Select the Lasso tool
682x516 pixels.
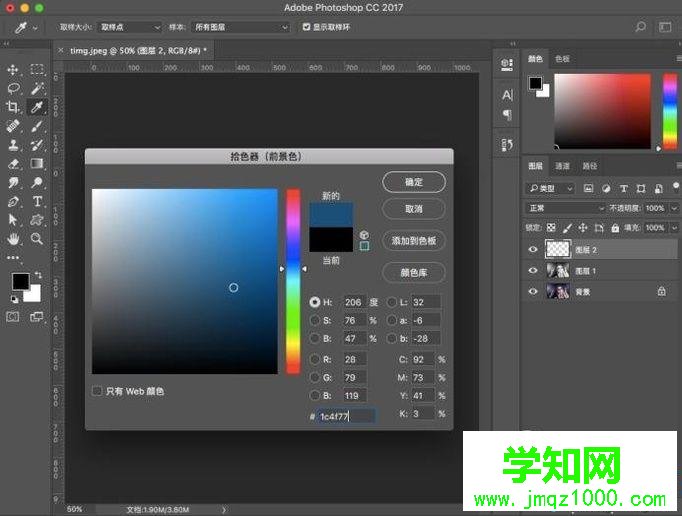click(x=13, y=89)
